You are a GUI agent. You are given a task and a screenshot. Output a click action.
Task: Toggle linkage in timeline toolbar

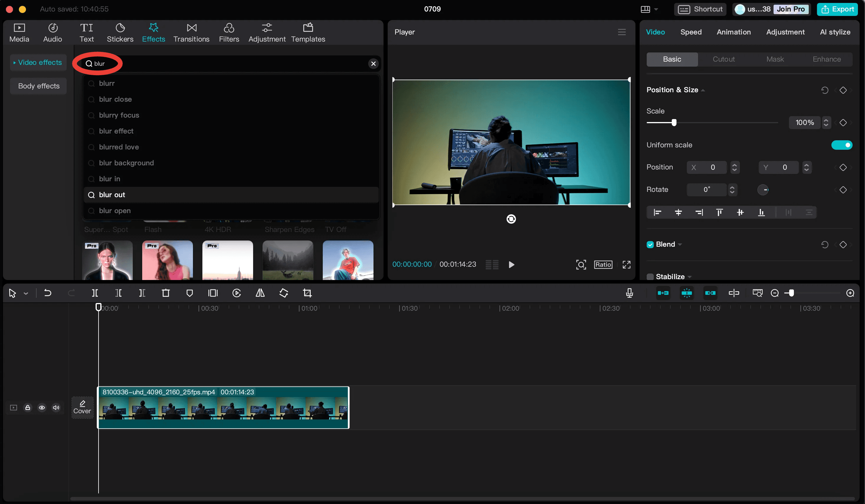pyautogui.click(x=710, y=293)
